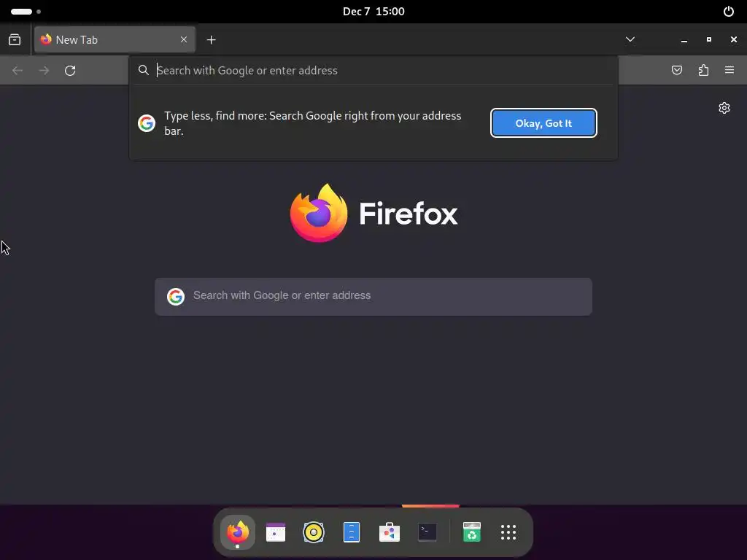
Task: Close the Firefox window
Action: (734, 39)
